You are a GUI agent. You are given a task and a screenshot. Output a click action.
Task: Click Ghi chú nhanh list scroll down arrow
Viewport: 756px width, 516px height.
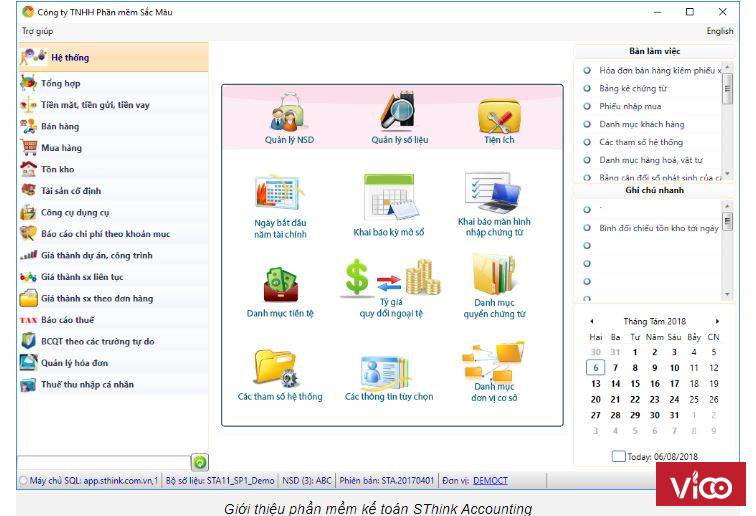(728, 294)
